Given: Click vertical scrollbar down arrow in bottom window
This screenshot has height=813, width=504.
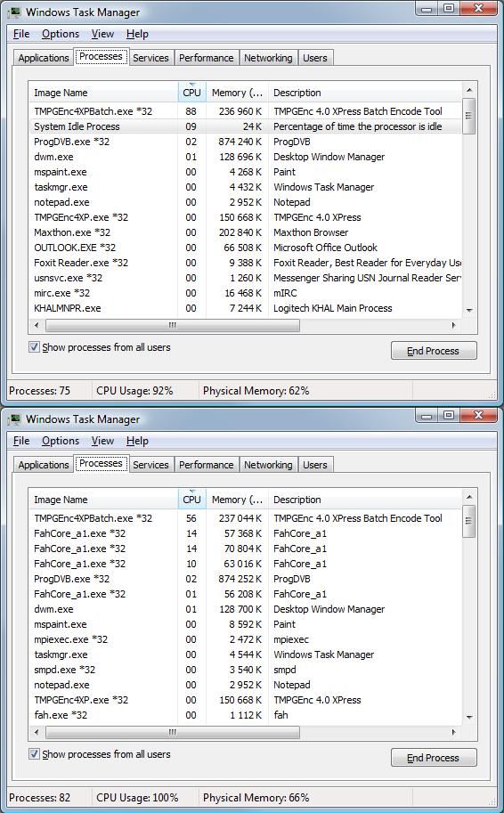Looking at the screenshot, I should click(x=468, y=717).
